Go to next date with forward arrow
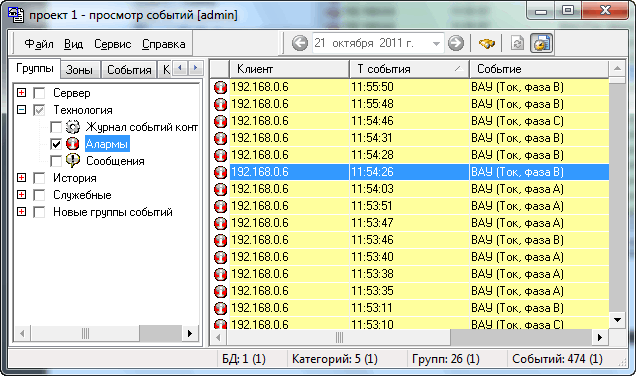This screenshot has height=376, width=636. [456, 43]
